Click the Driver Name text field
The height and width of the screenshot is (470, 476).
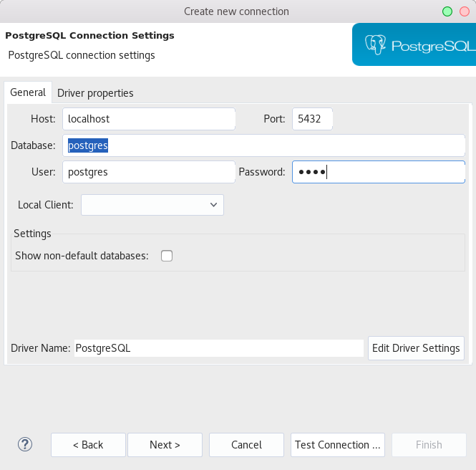[219, 348]
